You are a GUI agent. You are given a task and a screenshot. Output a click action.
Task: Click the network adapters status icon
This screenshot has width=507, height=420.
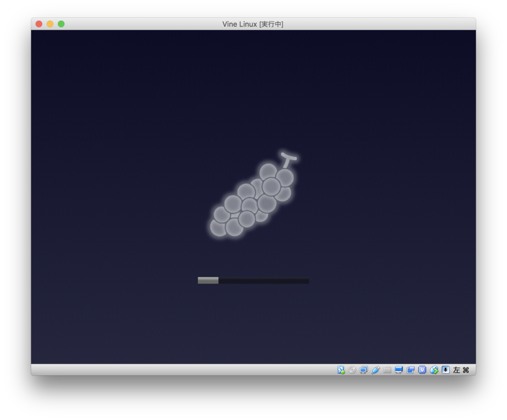(364, 370)
